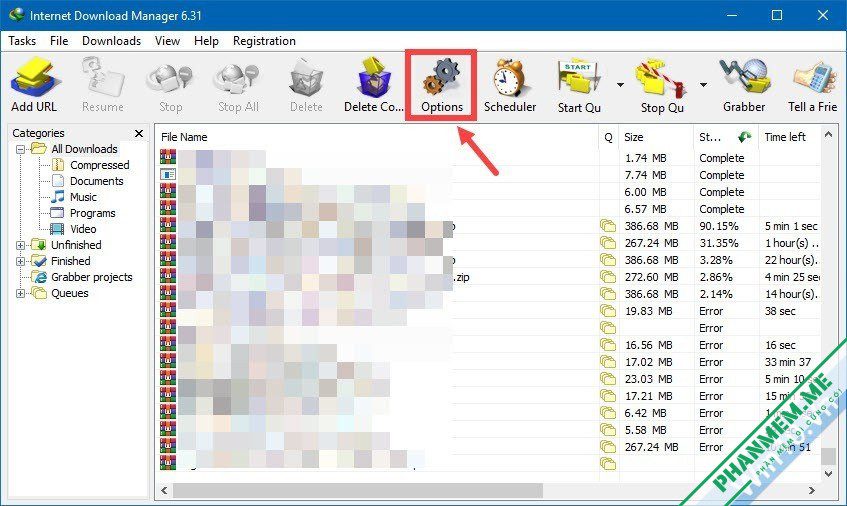Click the 1.74 MB size cell
This screenshot has height=506, width=847.
646,158
